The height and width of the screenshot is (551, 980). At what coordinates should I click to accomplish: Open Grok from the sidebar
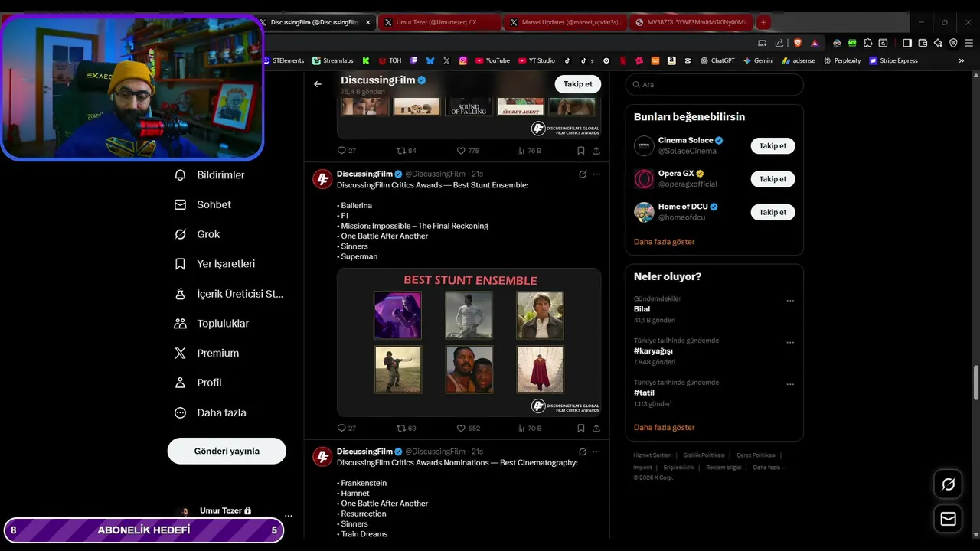tap(198, 234)
